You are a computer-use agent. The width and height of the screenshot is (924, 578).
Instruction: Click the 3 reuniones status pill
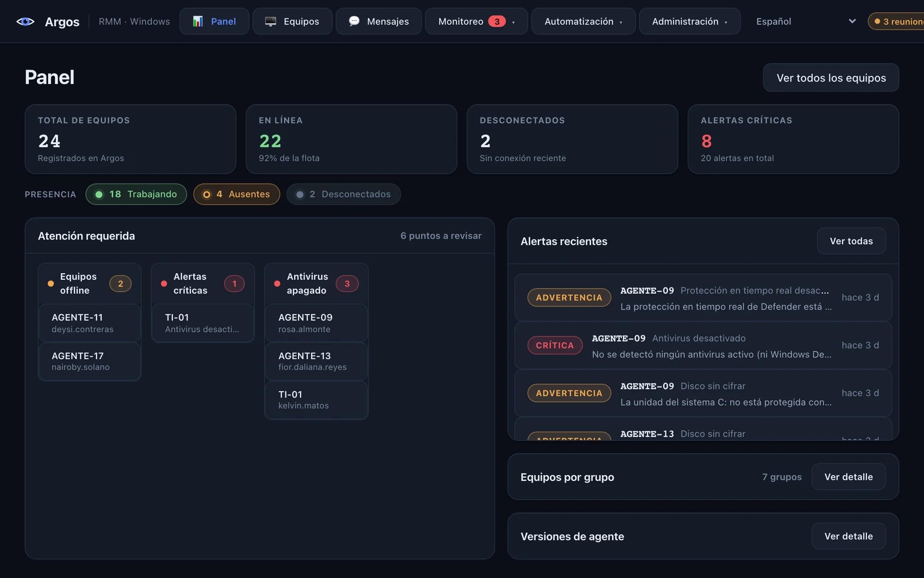896,22
